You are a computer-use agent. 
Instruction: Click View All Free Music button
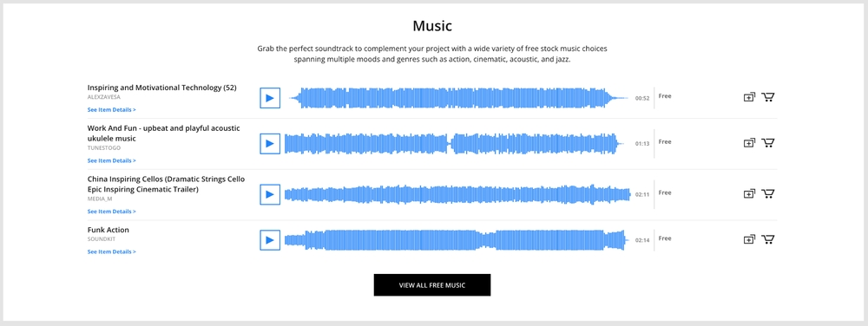[x=431, y=285]
